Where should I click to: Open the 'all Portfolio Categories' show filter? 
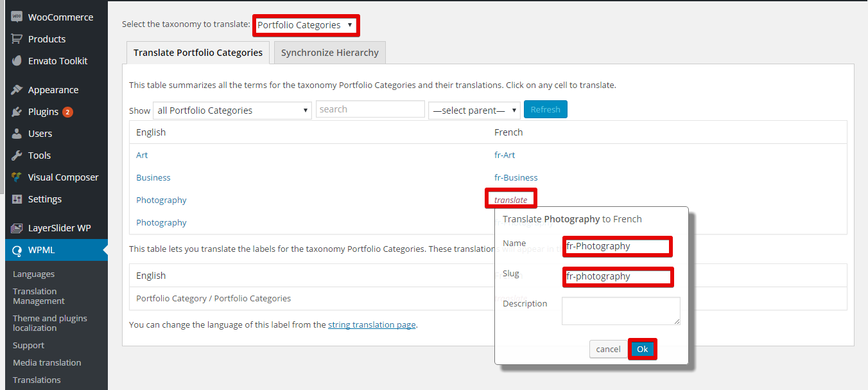[x=232, y=111]
